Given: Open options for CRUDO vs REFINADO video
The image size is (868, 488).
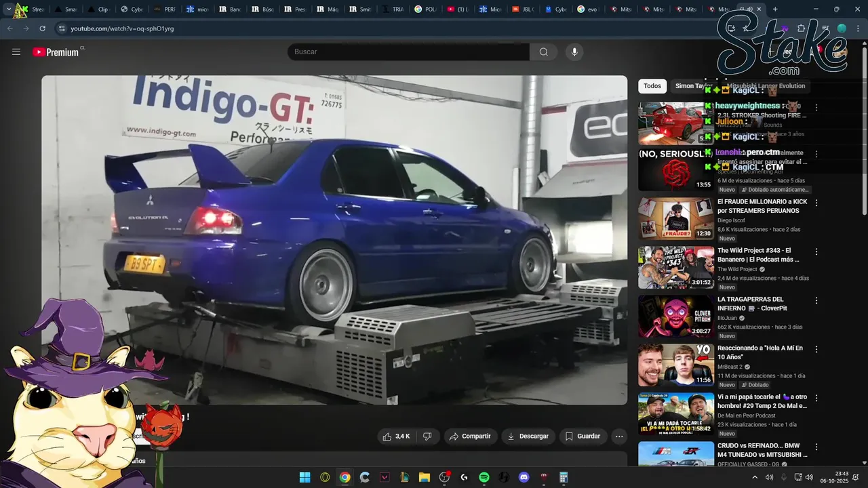Looking at the screenshot, I should pos(816,447).
